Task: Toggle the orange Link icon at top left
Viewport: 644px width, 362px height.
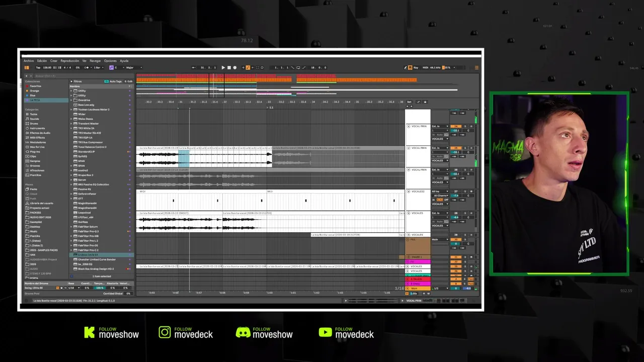Action: [x=27, y=67]
